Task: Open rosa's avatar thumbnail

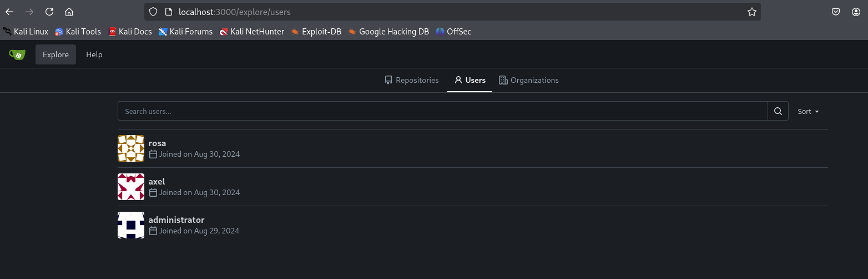Action: pyautogui.click(x=131, y=148)
